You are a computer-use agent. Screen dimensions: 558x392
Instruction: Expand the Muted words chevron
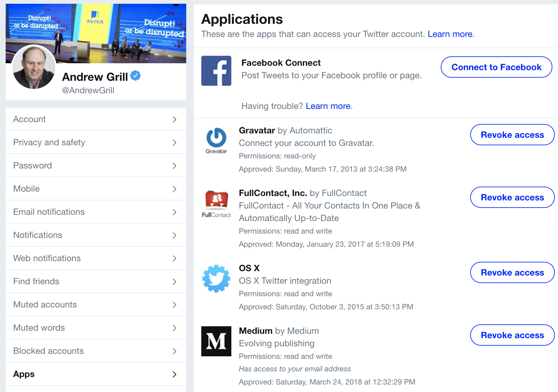point(175,328)
